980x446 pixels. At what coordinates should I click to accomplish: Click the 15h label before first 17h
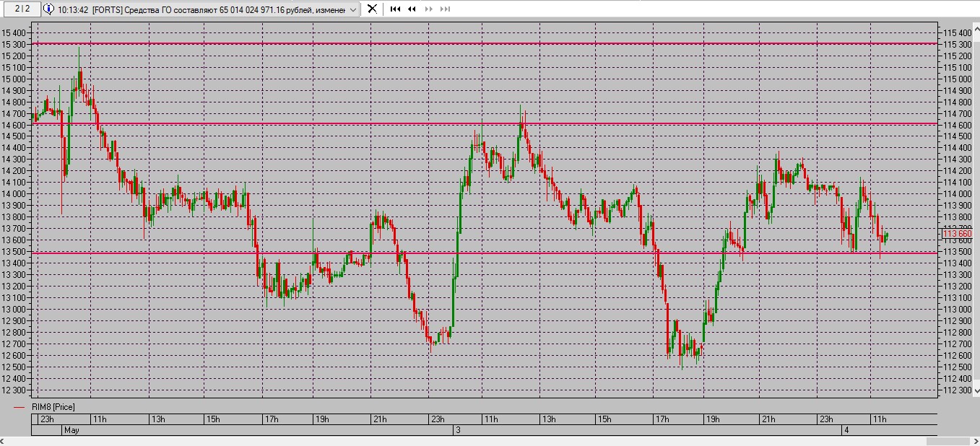[x=213, y=419]
